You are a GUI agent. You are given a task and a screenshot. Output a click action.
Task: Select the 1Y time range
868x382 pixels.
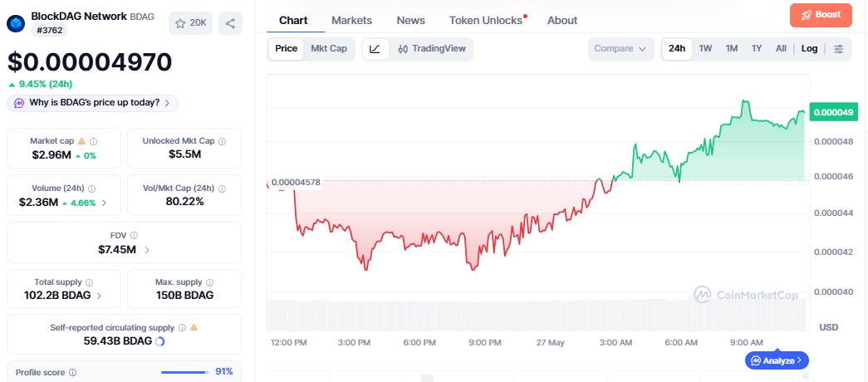(757, 49)
